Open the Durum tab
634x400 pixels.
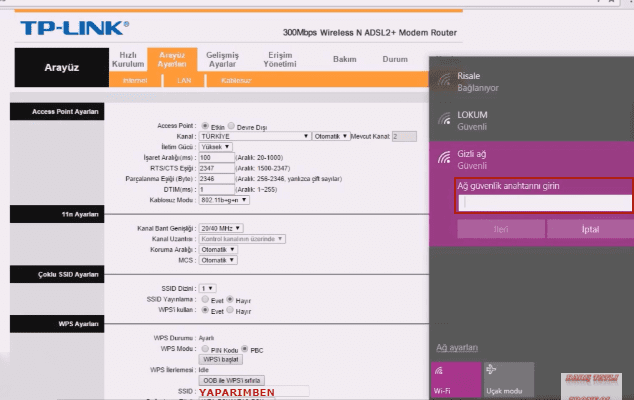coord(395,59)
